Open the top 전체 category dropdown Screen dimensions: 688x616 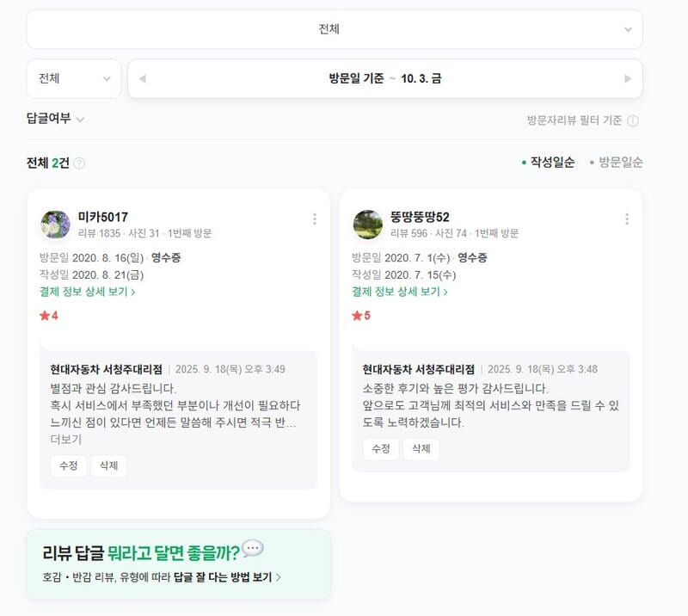334,28
